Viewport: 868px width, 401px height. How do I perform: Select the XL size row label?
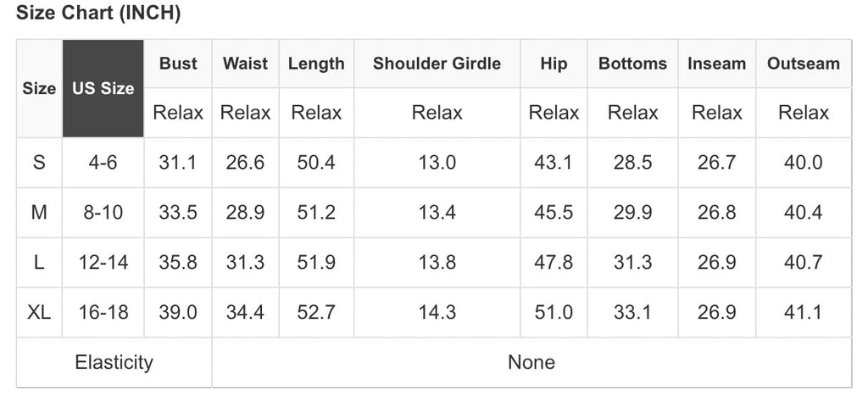pos(39,312)
